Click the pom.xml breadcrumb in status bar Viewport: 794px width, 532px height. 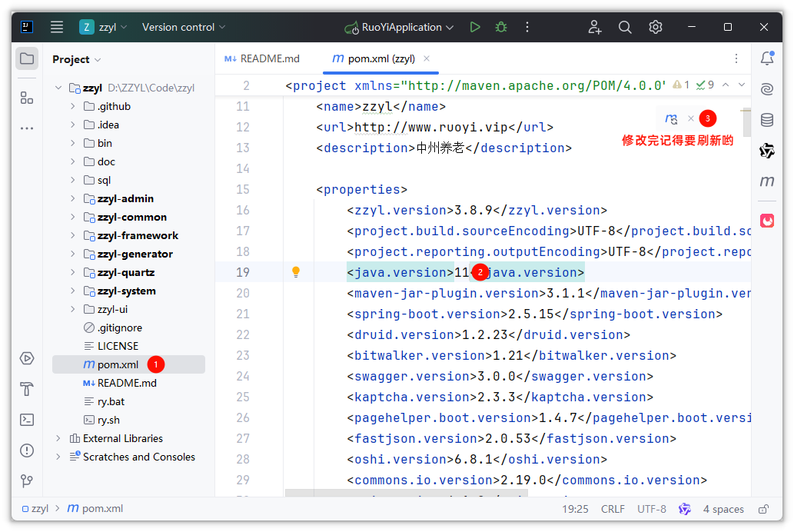click(95, 509)
